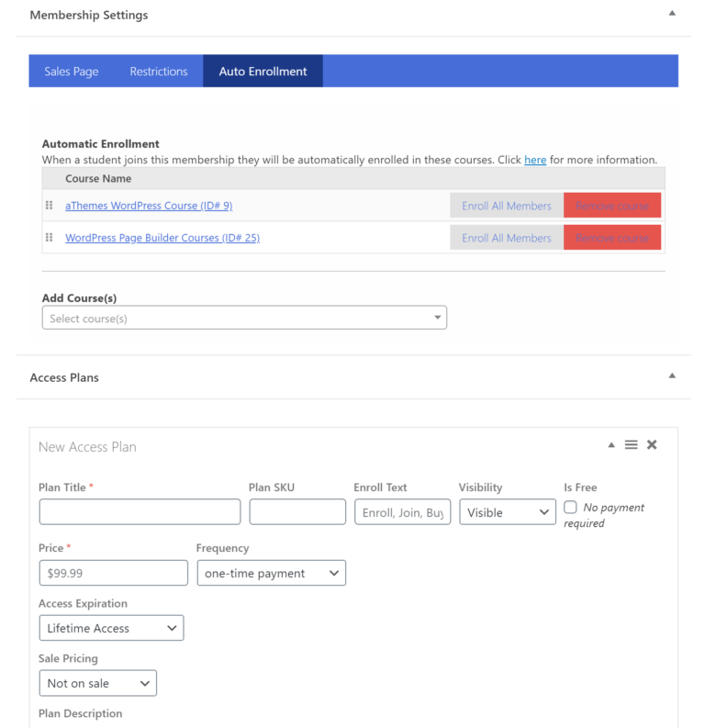Open the Select course(s) dropdown

pyautogui.click(x=244, y=319)
